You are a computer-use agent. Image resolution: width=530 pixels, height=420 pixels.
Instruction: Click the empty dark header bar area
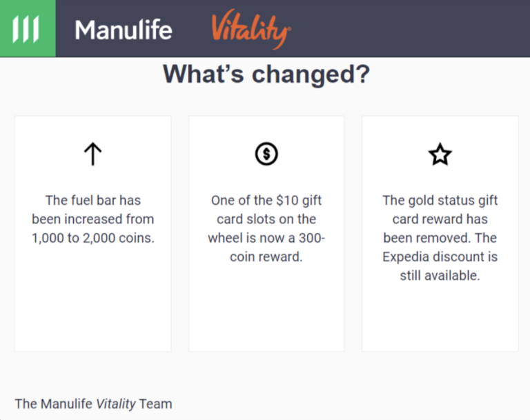tap(414, 29)
